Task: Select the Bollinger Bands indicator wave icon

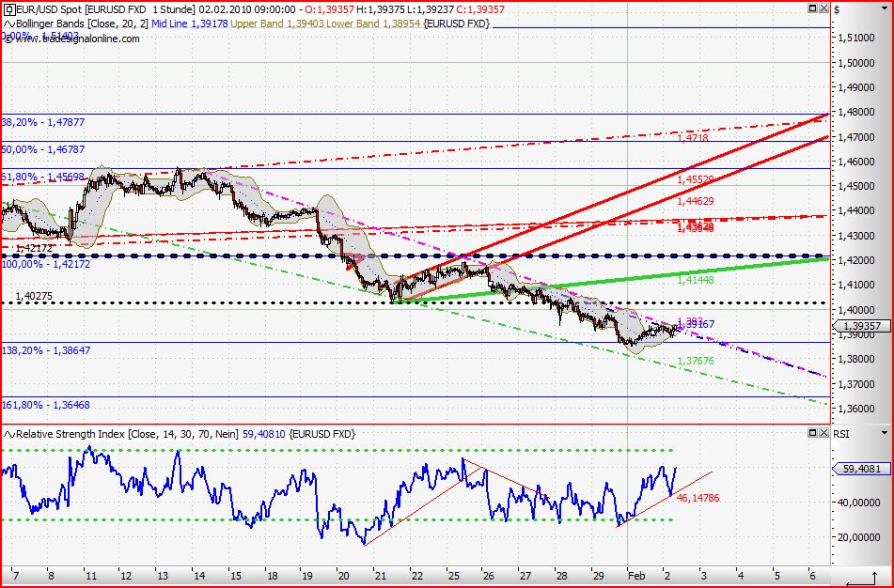Action: point(10,23)
